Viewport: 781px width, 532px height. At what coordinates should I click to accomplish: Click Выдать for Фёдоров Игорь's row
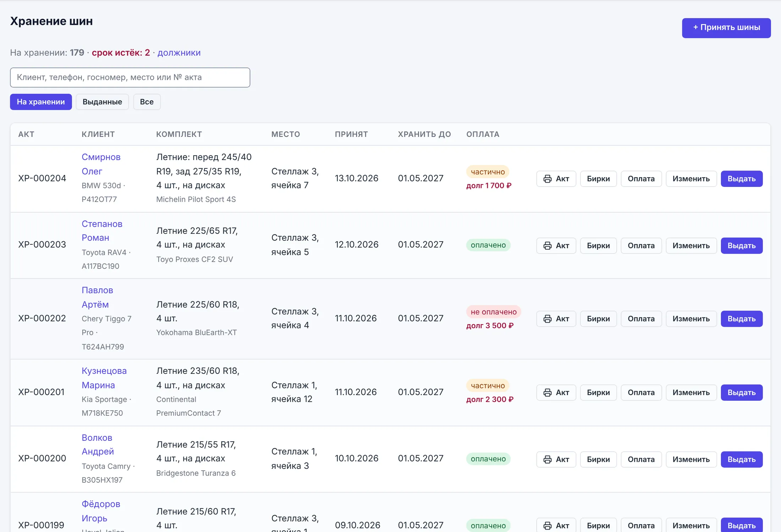tap(742, 525)
